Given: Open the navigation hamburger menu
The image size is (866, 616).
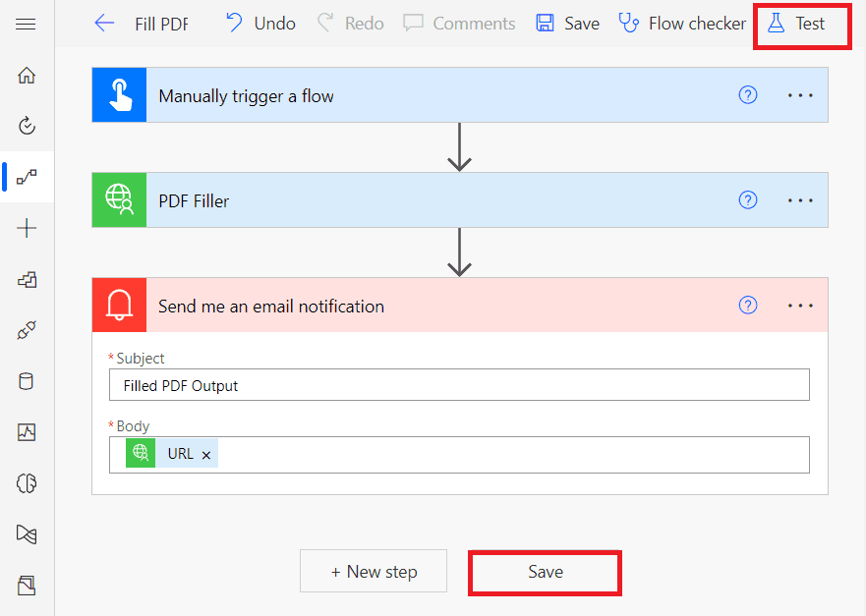Looking at the screenshot, I should [x=27, y=26].
